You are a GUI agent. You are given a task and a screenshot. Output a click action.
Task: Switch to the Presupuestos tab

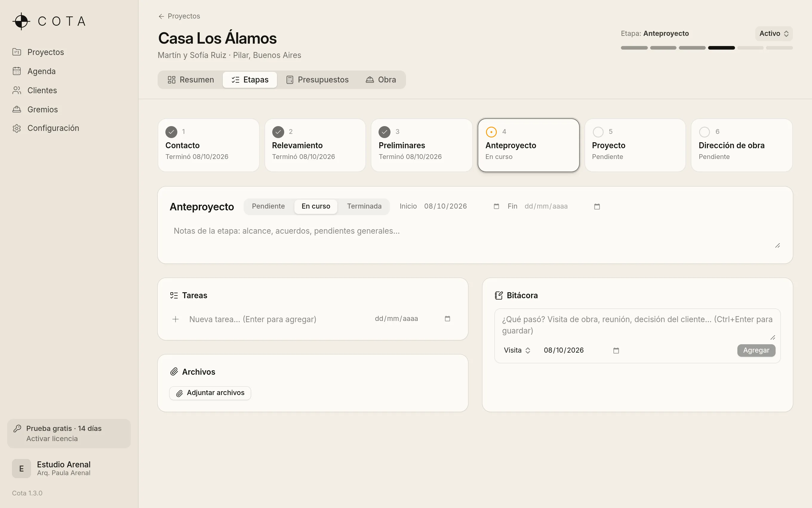[x=317, y=79]
